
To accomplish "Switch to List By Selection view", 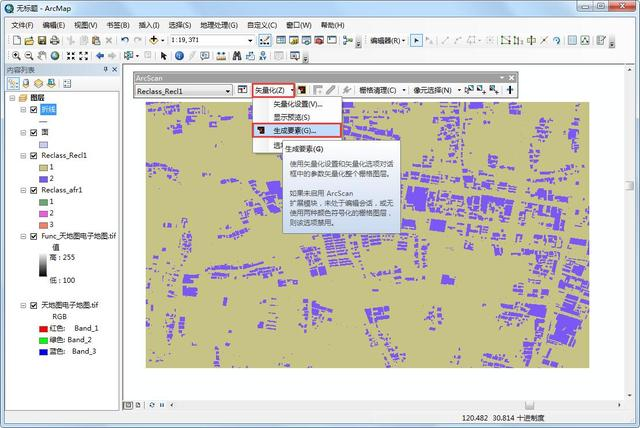I will click(x=51, y=84).
